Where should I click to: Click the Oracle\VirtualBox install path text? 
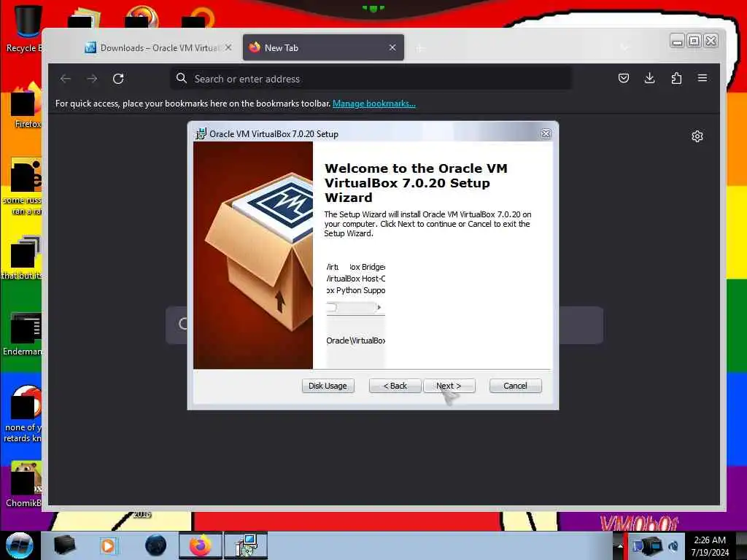(x=355, y=341)
